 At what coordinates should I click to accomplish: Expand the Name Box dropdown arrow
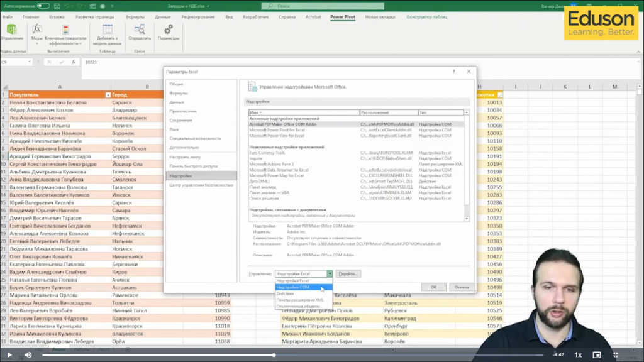pos(30,62)
